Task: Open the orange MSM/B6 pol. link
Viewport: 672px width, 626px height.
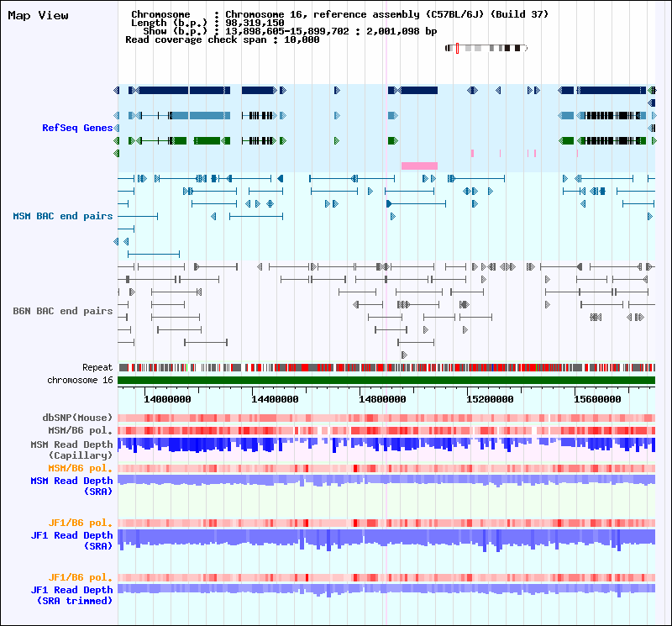Action: 80,468
